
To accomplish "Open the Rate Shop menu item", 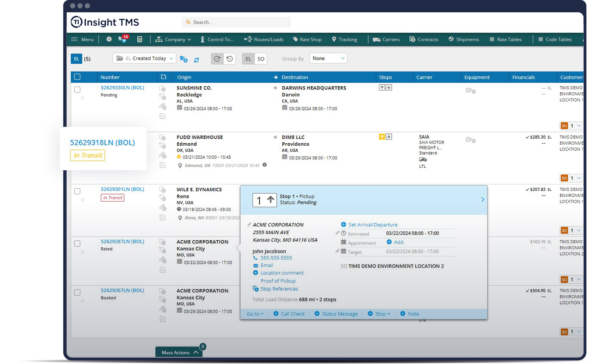I will tap(307, 39).
